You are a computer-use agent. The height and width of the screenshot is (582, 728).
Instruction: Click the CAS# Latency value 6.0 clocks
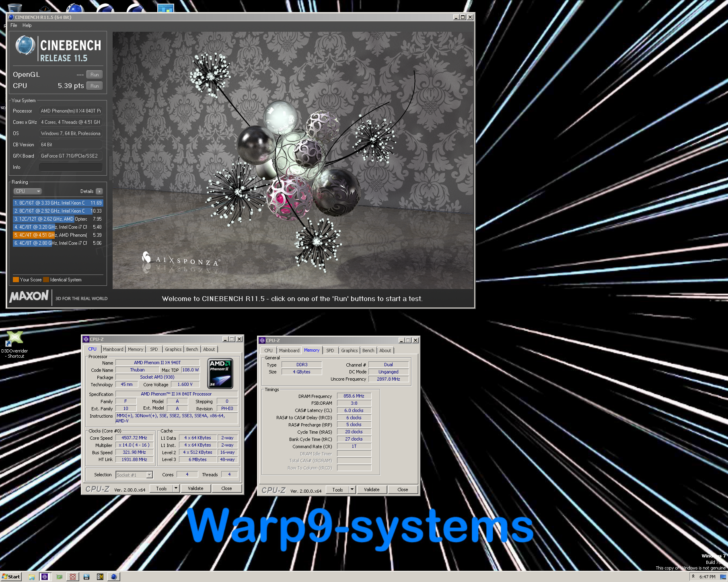354,410
